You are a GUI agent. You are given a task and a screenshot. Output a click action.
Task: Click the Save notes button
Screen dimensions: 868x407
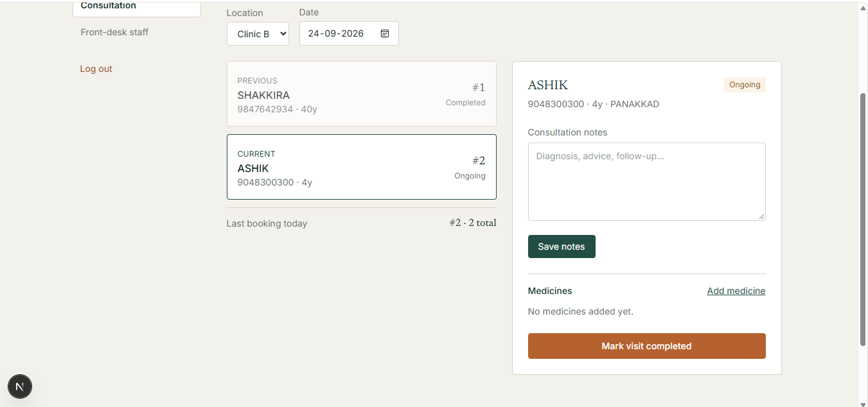(562, 247)
